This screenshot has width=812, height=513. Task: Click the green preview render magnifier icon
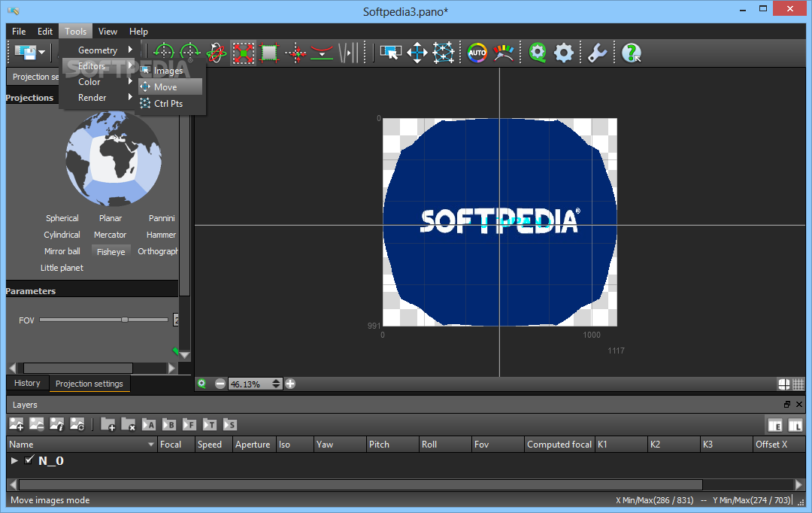coord(538,53)
